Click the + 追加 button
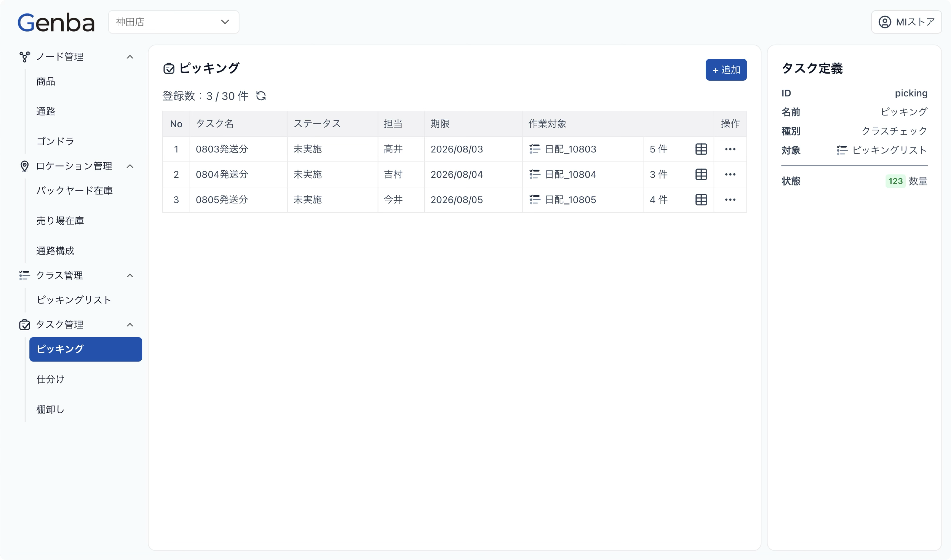The height and width of the screenshot is (560, 951). (x=726, y=70)
